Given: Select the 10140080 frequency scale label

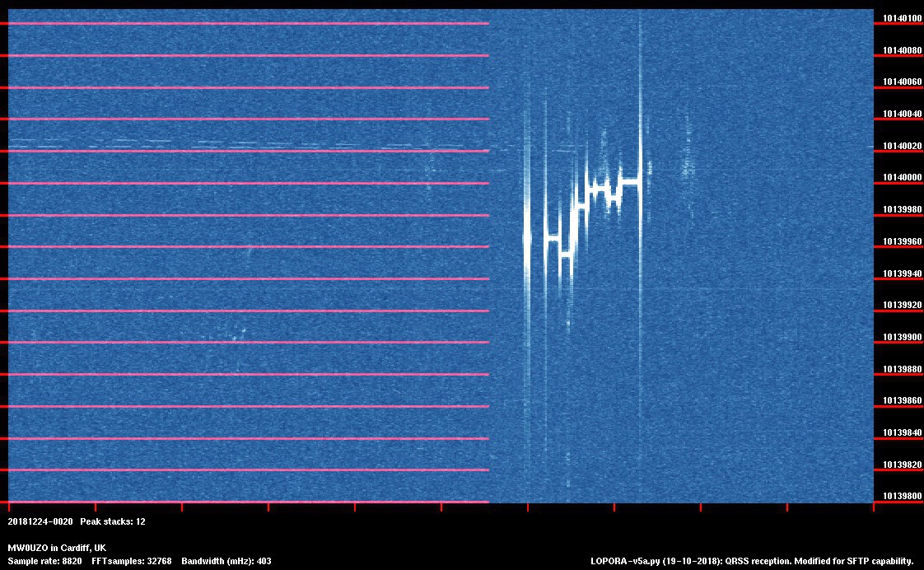Looking at the screenshot, I should [902, 50].
